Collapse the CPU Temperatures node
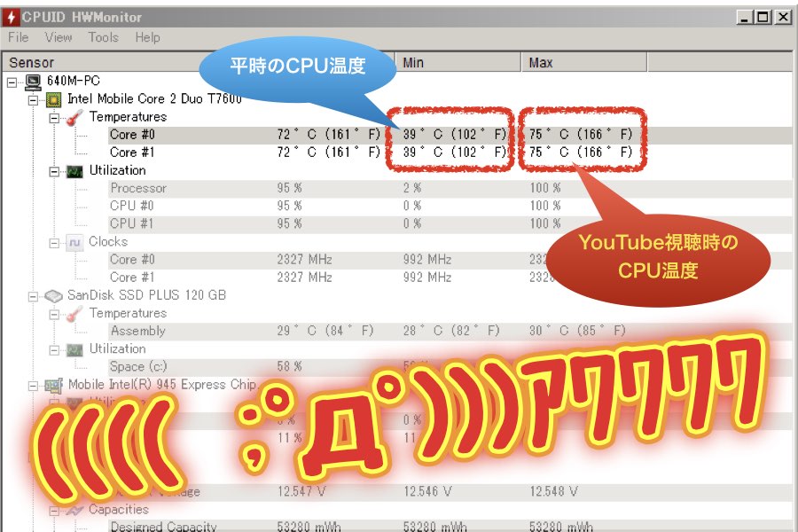This screenshot has height=532, width=798. tap(54, 118)
